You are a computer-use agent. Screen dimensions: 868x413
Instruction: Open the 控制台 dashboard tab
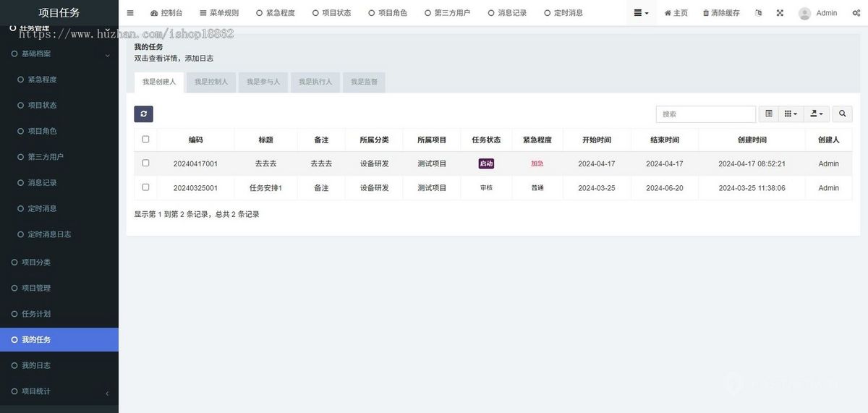[x=166, y=13]
